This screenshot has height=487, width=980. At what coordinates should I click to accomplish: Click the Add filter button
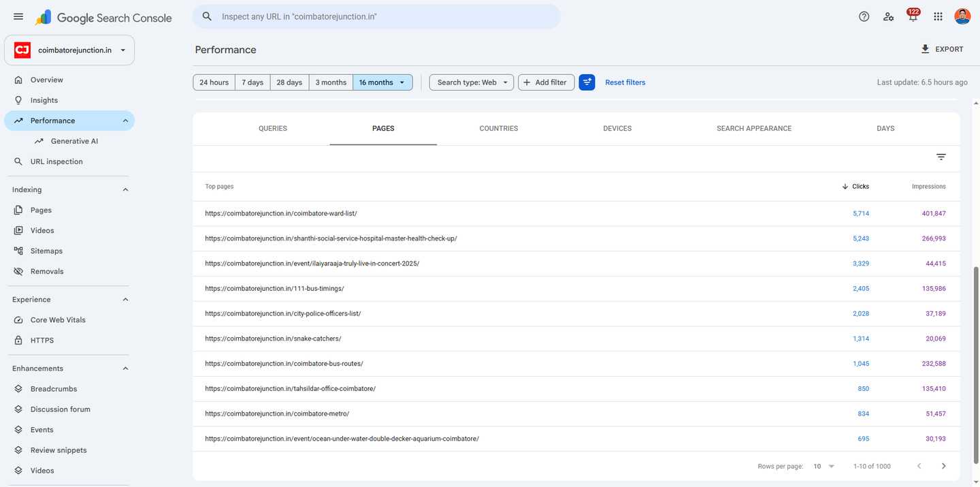pos(546,82)
